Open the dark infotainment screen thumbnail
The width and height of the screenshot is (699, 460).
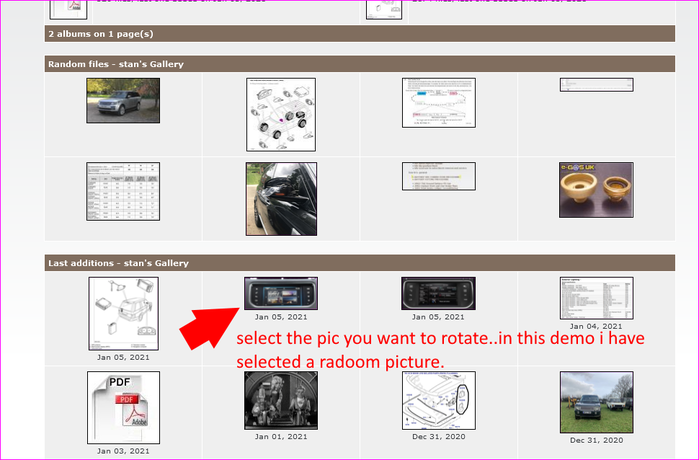[x=439, y=293]
